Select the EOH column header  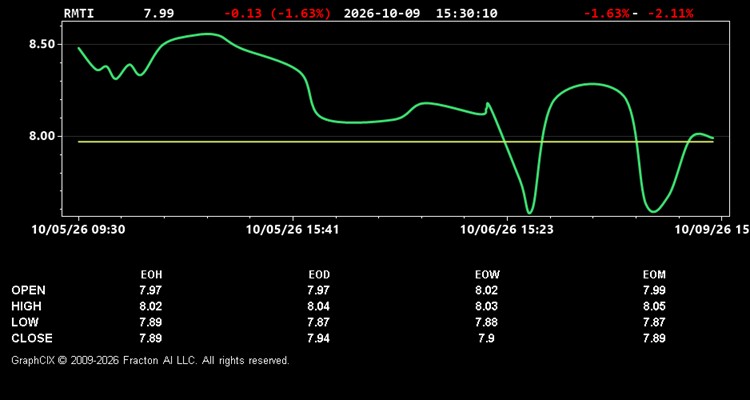(151, 275)
